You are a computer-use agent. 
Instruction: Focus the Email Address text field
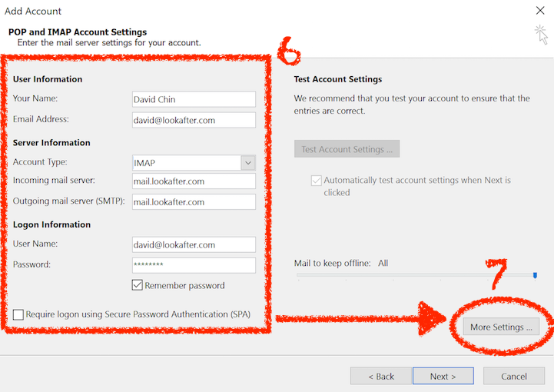click(194, 120)
